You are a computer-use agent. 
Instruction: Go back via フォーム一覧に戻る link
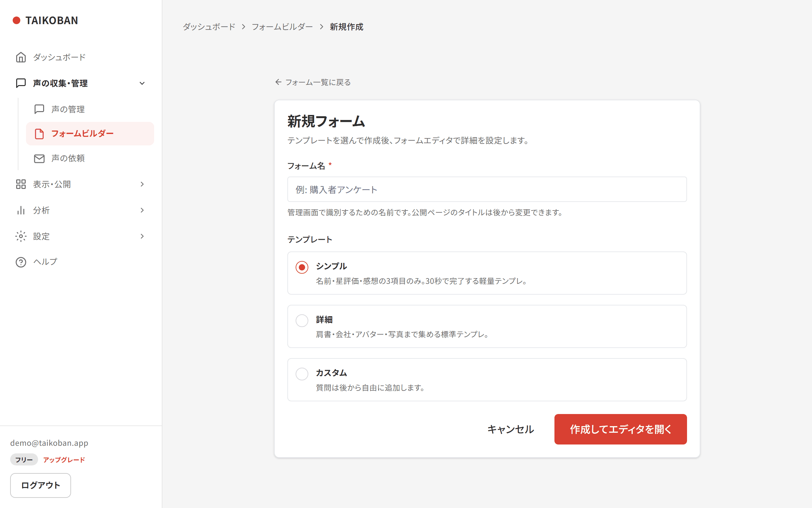(313, 82)
